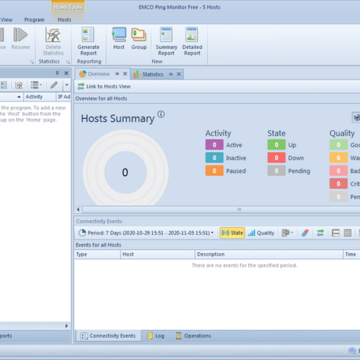Click the teal Inactive count swatch
The width and height of the screenshot is (360, 360).
(x=214, y=158)
